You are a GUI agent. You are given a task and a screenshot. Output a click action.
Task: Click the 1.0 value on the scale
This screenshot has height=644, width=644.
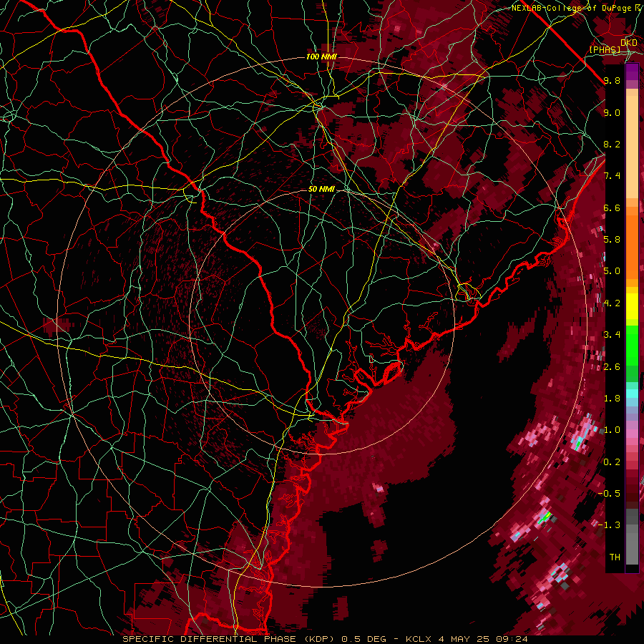[x=612, y=430]
